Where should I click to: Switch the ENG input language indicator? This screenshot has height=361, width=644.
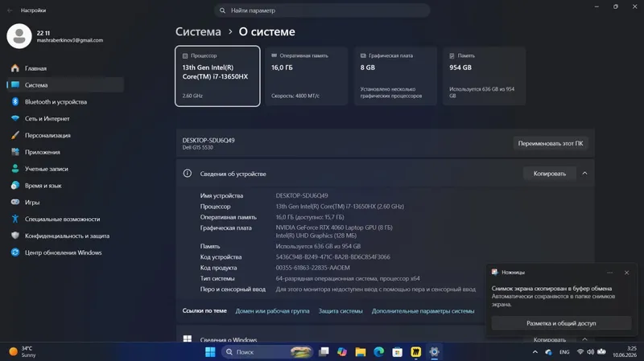pos(564,352)
